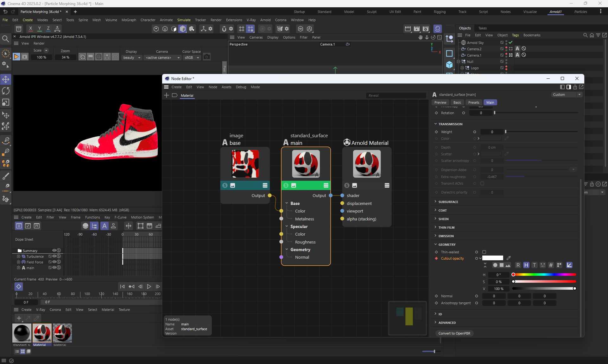This screenshot has height=364, width=608.
Task: Click the color picker eyedropper for Cutout opacity
Action: (509, 258)
